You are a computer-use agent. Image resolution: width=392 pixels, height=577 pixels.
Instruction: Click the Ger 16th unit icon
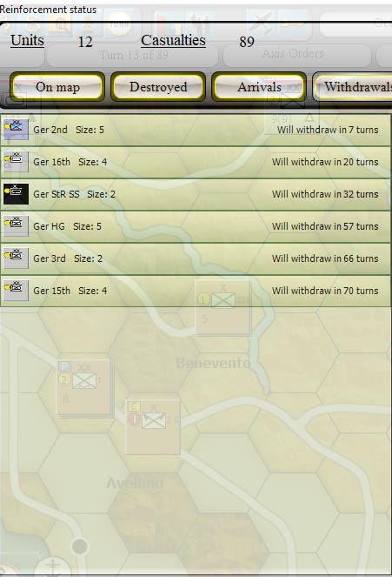tap(16, 162)
